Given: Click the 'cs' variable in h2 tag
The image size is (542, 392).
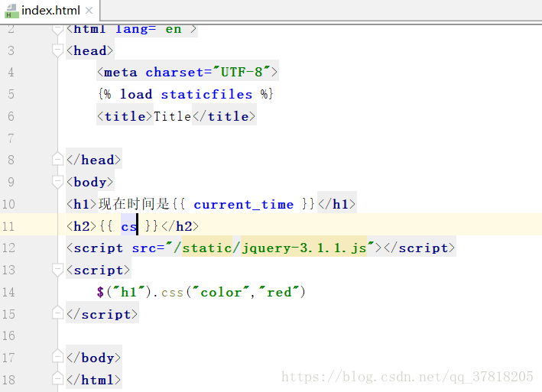Looking at the screenshot, I should click(x=129, y=227).
